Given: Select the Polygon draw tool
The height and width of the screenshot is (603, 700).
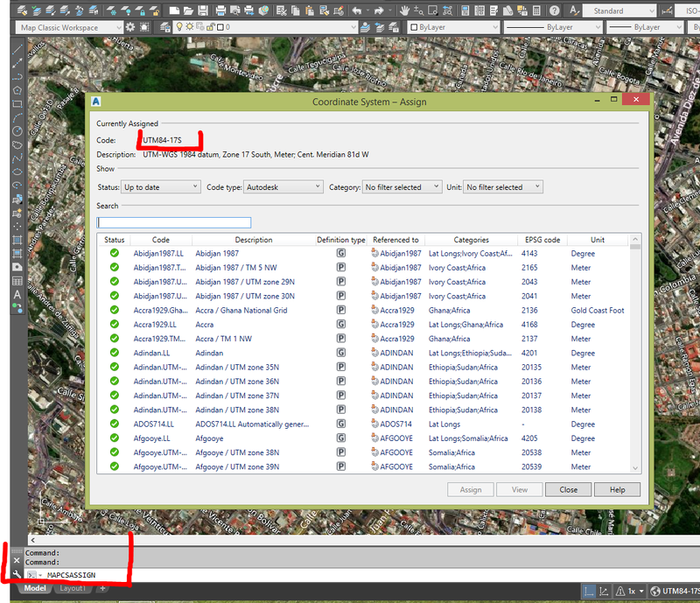Looking at the screenshot, I should pyautogui.click(x=17, y=90).
